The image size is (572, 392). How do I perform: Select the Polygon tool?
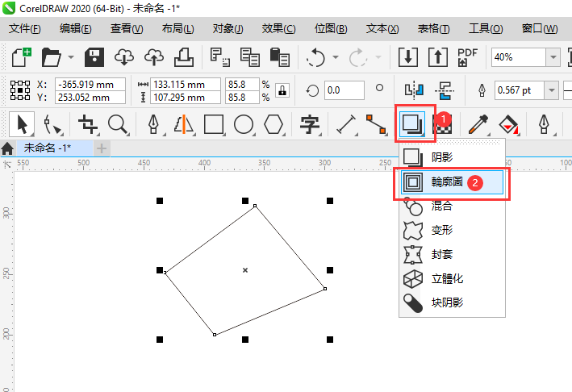pos(273,125)
